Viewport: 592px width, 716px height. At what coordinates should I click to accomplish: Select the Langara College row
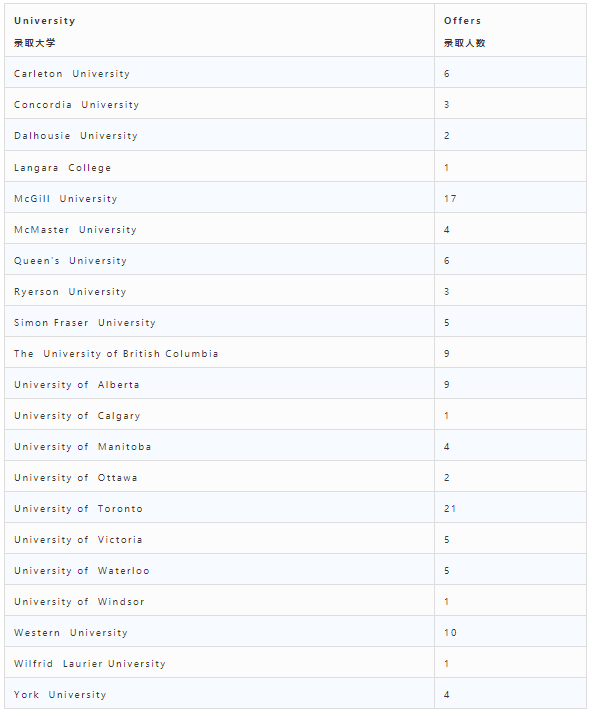(296, 167)
